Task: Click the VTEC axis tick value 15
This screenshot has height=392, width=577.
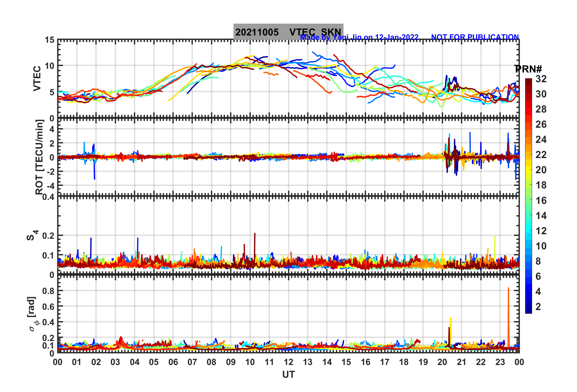Action: [x=50, y=40]
